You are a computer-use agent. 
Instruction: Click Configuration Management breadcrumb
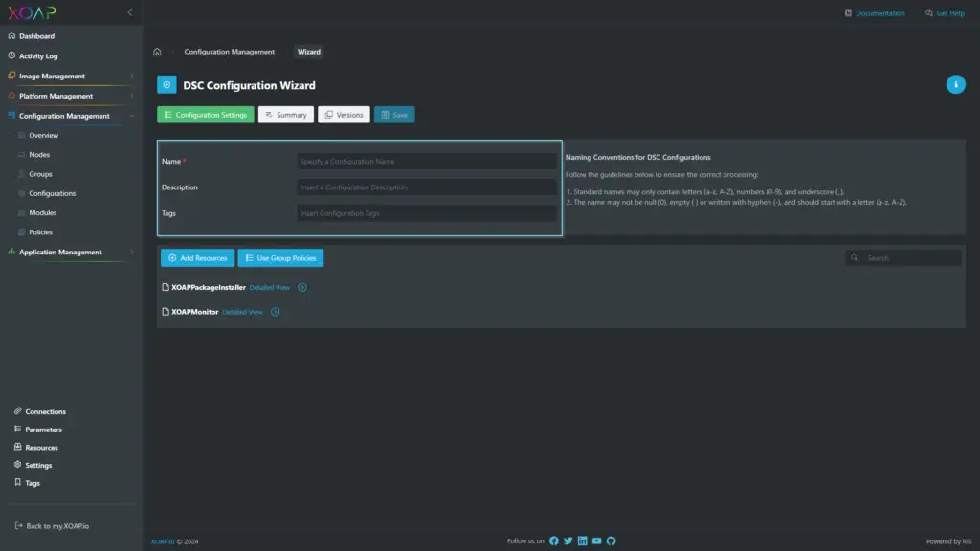(230, 52)
